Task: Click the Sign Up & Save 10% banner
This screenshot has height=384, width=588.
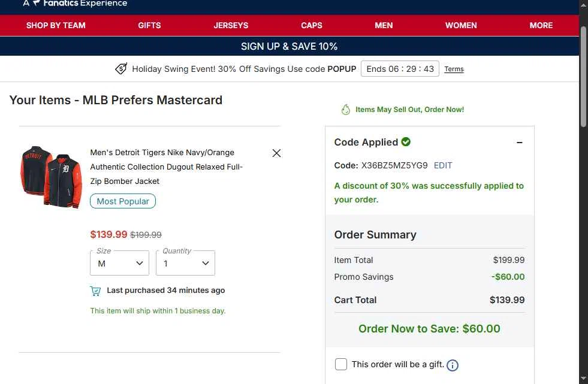Action: click(289, 47)
